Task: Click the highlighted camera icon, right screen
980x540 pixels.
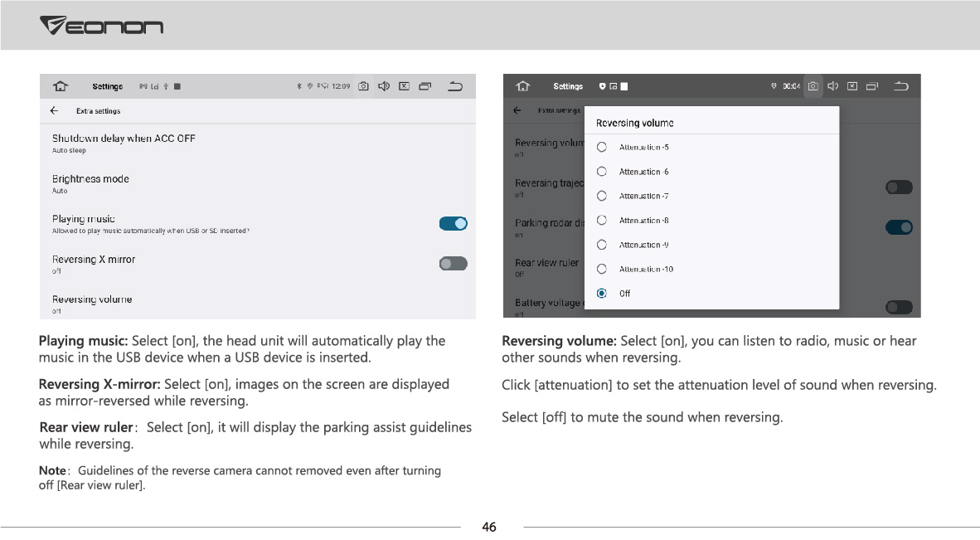Action: click(x=813, y=86)
